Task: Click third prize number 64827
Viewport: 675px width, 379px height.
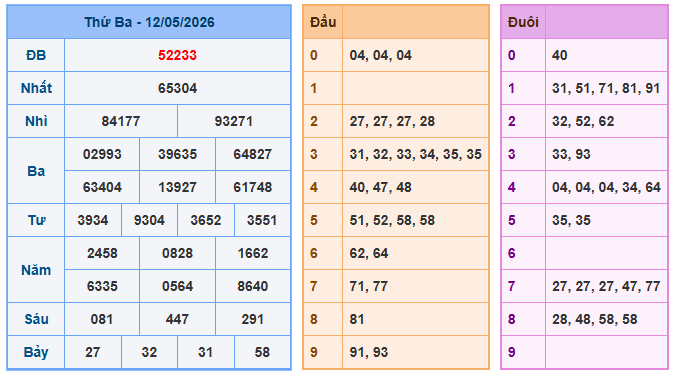Action: pyautogui.click(x=253, y=154)
